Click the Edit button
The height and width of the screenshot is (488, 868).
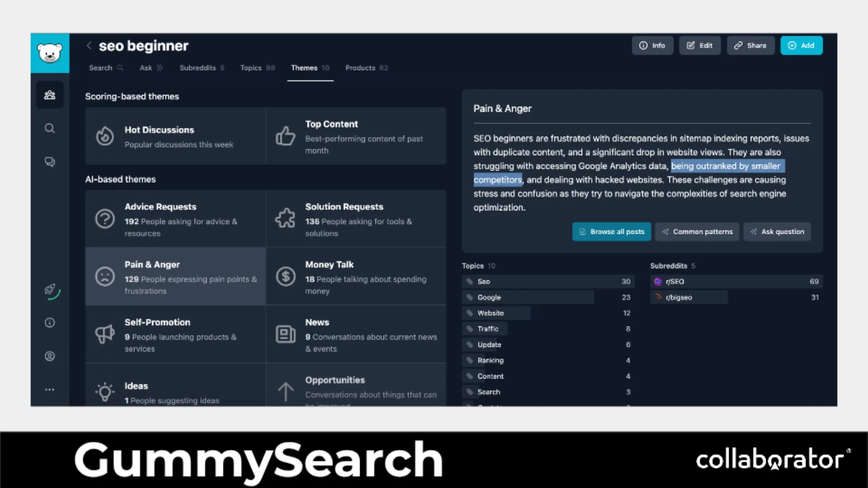pyautogui.click(x=700, y=46)
